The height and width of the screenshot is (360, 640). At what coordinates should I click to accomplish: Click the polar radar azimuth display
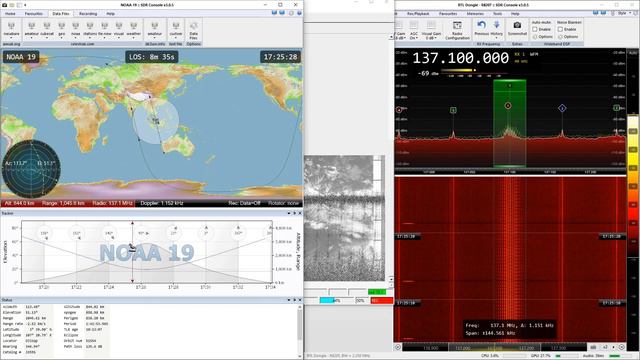pyautogui.click(x=31, y=168)
